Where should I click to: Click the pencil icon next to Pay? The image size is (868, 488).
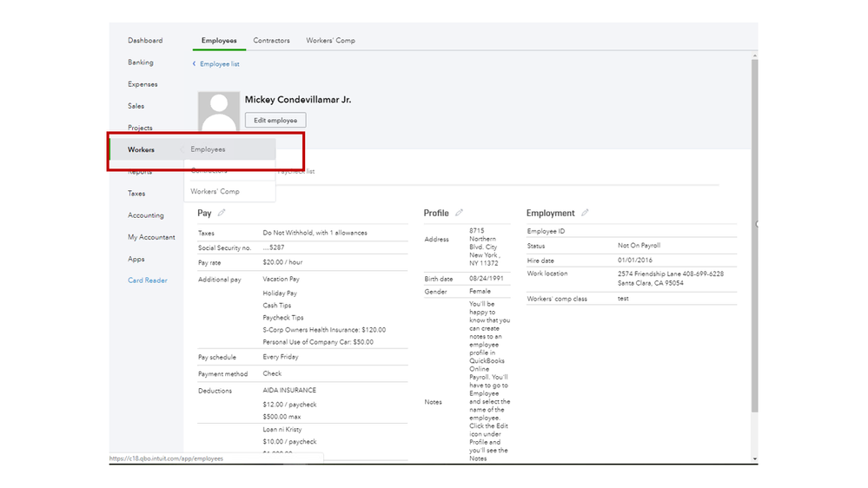pyautogui.click(x=222, y=213)
